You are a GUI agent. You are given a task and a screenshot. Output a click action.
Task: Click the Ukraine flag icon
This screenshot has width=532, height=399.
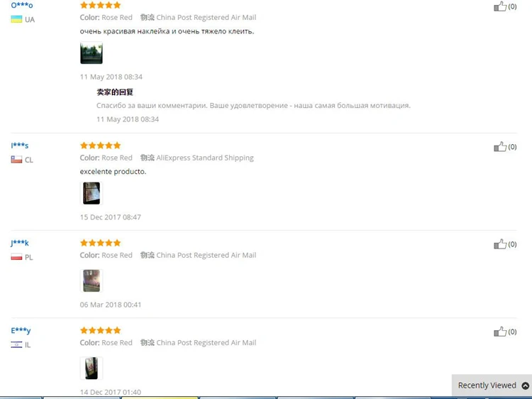16,19
